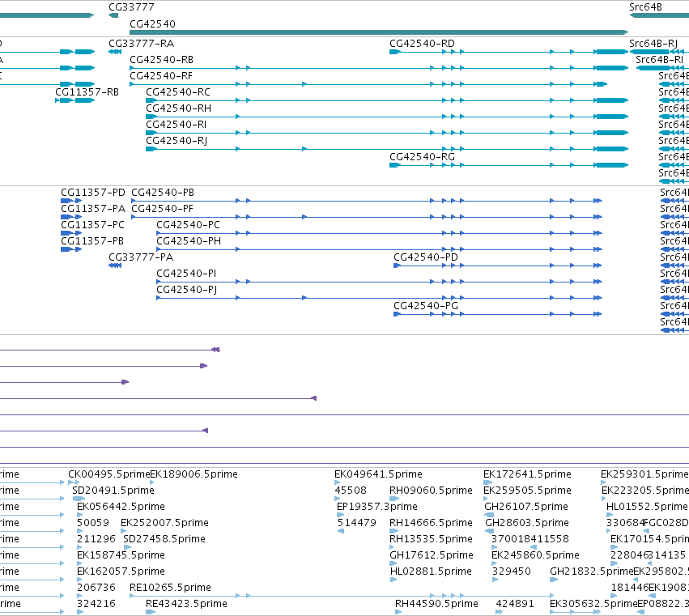This screenshot has height=616, width=689.
Task: Select the CG42540-RG transcript label
Action: tap(423, 157)
